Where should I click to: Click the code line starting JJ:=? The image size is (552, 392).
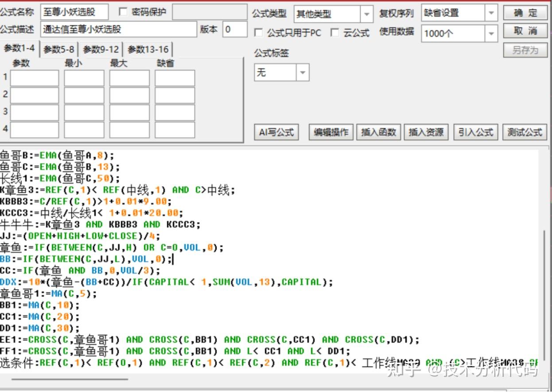pyautogui.click(x=80, y=236)
